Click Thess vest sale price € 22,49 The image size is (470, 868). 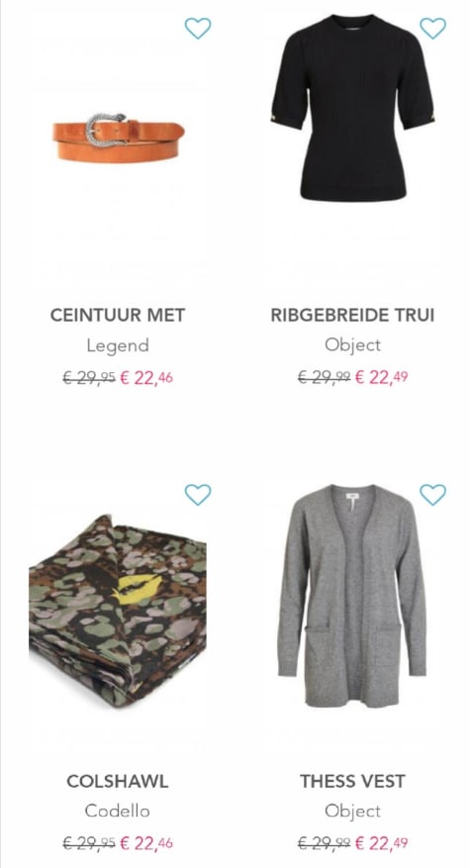coord(381,844)
